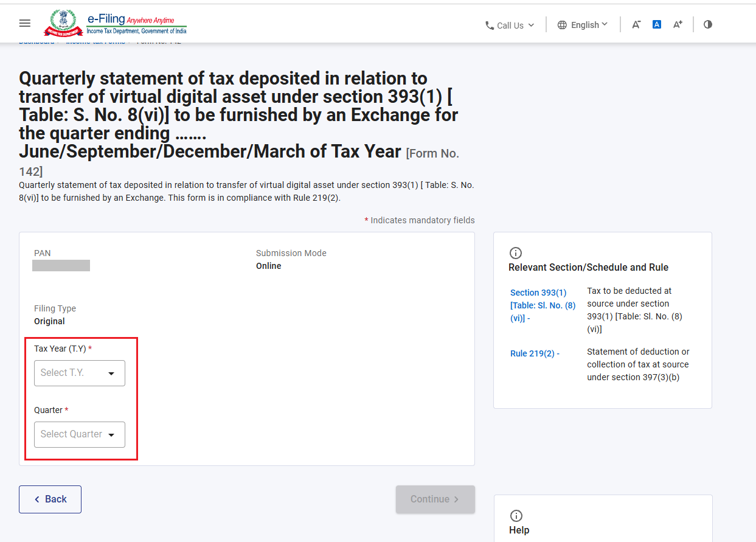
Task: Open the Select Quarter dropdown
Action: [x=80, y=434]
